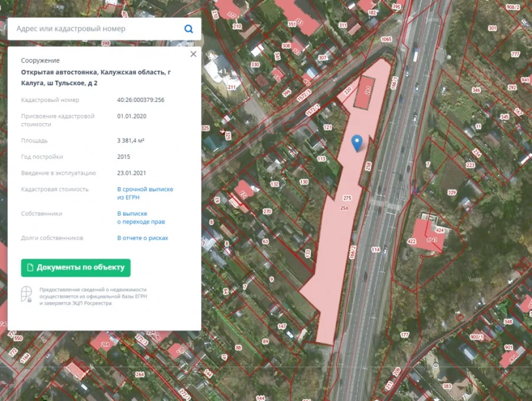Screen dimensions: 532x401
Task: Click the magnifier search icon
Action: pyautogui.click(x=189, y=29)
